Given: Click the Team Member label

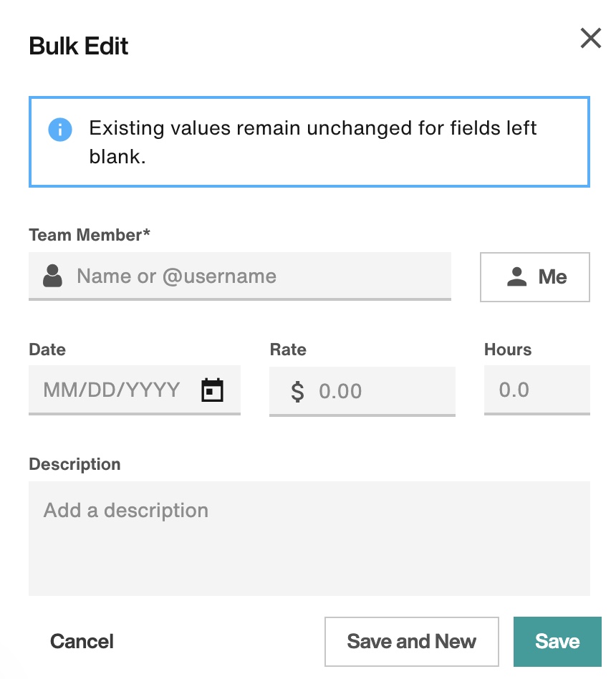Looking at the screenshot, I should pyautogui.click(x=90, y=235).
